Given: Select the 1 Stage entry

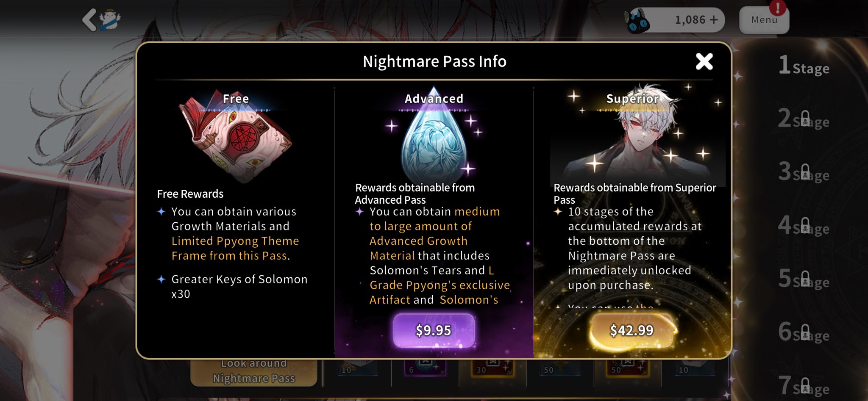Looking at the screenshot, I should coord(804,66).
